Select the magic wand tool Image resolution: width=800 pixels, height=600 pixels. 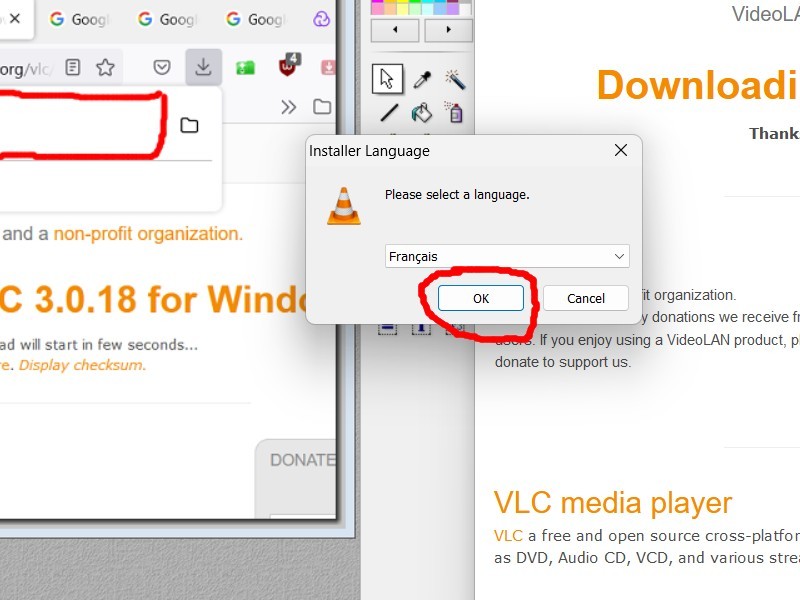[455, 78]
